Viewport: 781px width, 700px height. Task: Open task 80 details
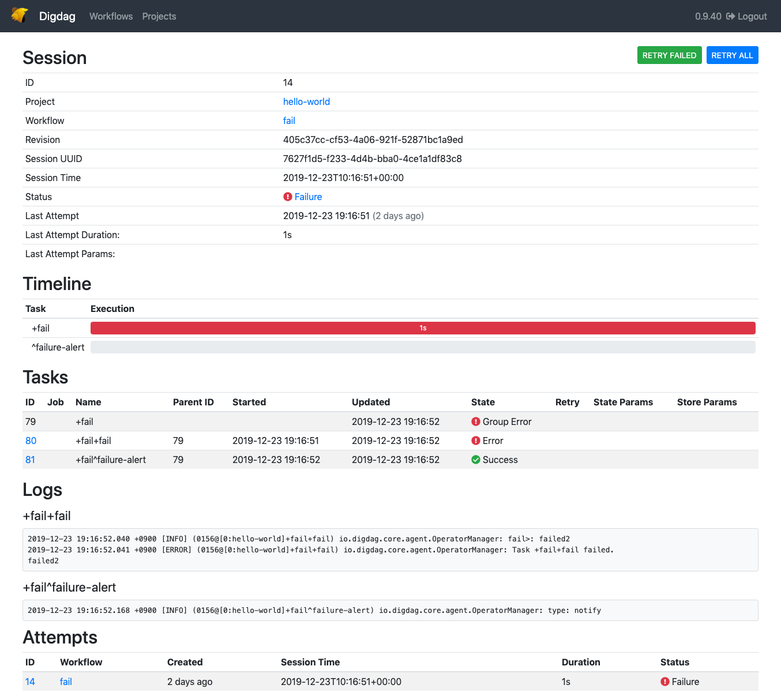[31, 441]
